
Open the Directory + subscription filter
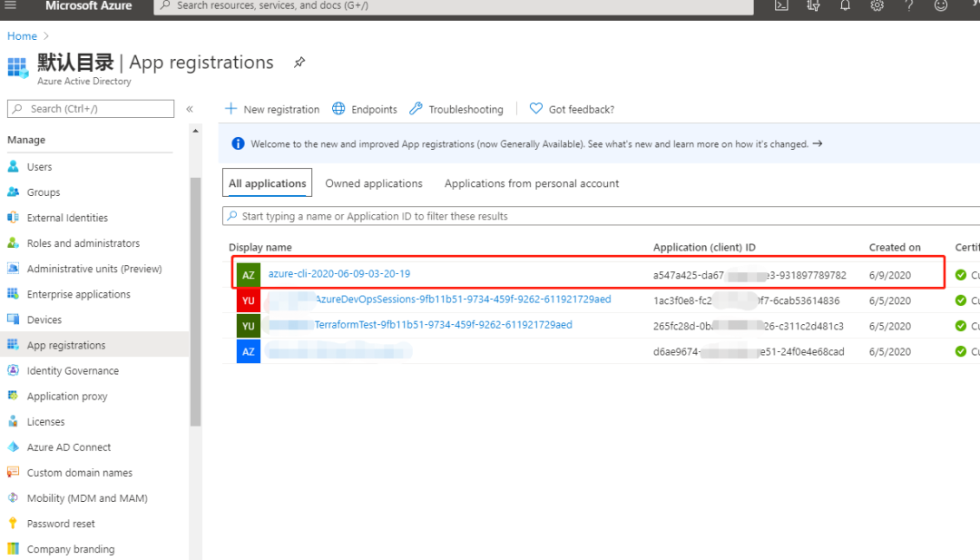coord(813,5)
